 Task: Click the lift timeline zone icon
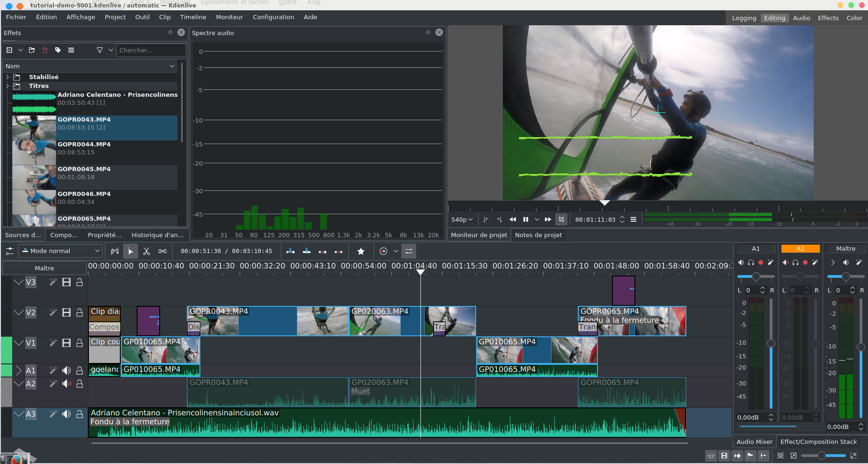tap(338, 251)
